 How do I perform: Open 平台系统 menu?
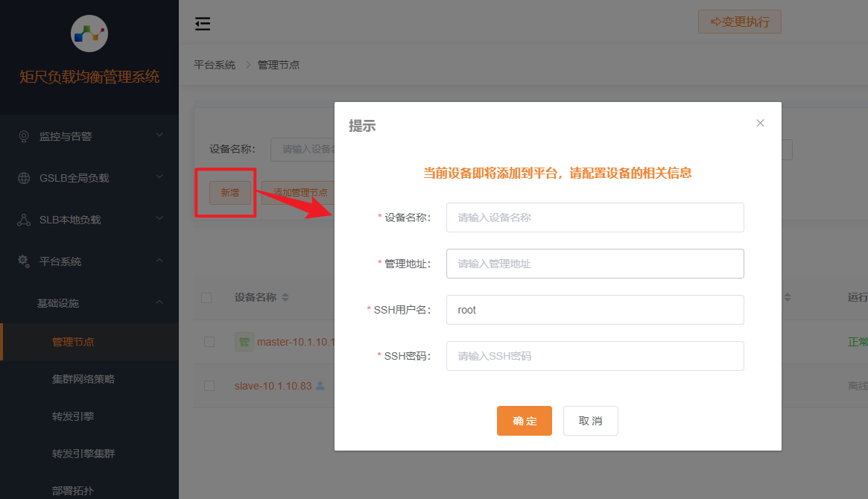pos(89,261)
